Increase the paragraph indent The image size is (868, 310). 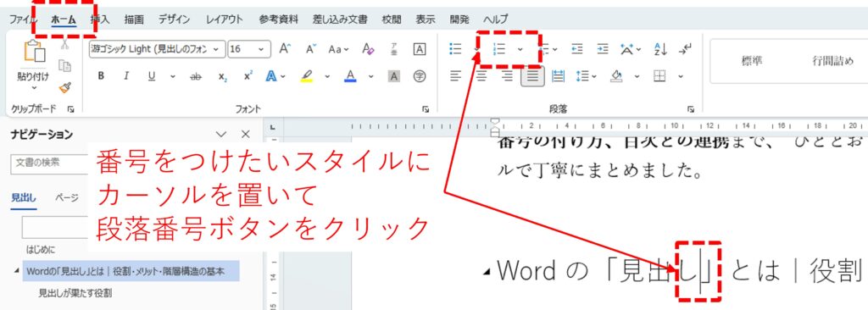[x=603, y=49]
